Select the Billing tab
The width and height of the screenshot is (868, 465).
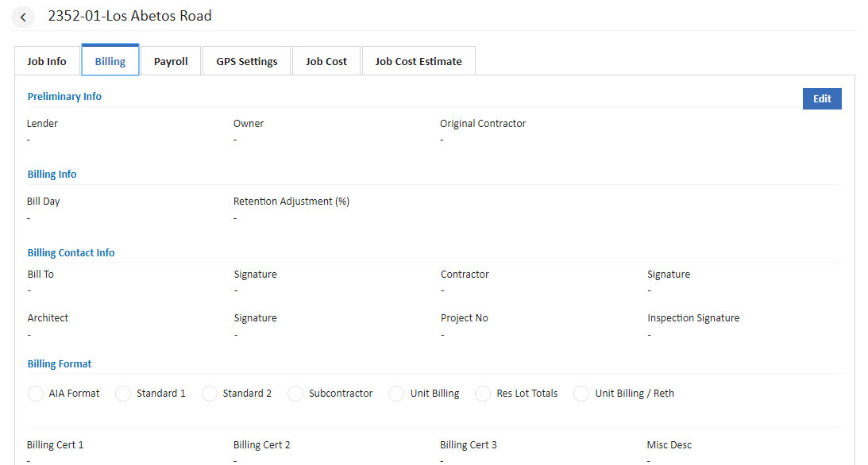(110, 60)
